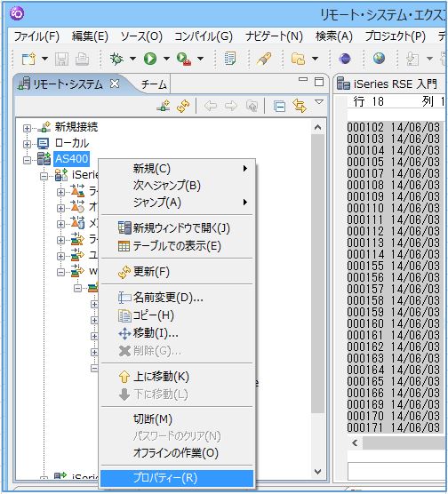The width and height of the screenshot is (448, 494).
Task: Click the document list toolbar icon
Action: point(230,59)
